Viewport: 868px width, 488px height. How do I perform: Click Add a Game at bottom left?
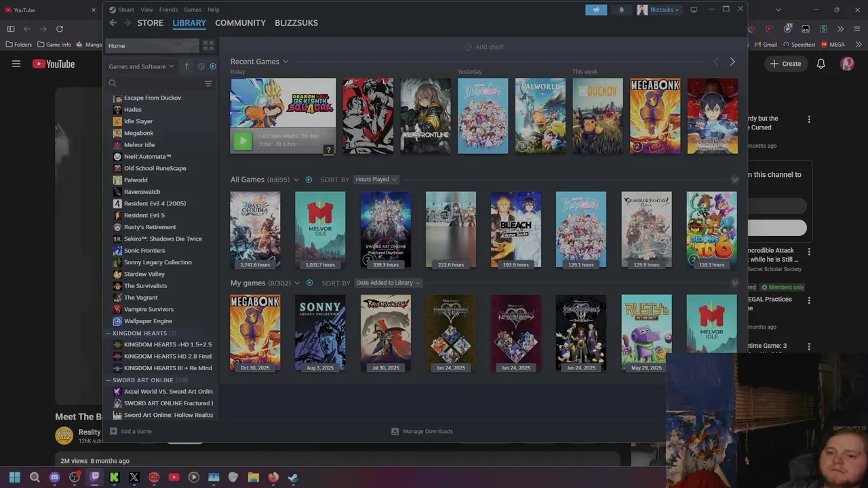click(131, 431)
